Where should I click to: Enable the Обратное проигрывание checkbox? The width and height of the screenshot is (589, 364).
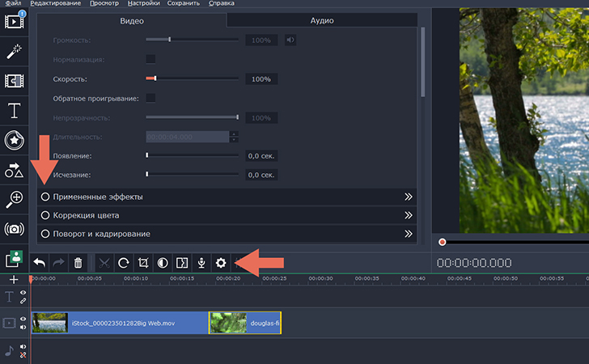click(150, 98)
